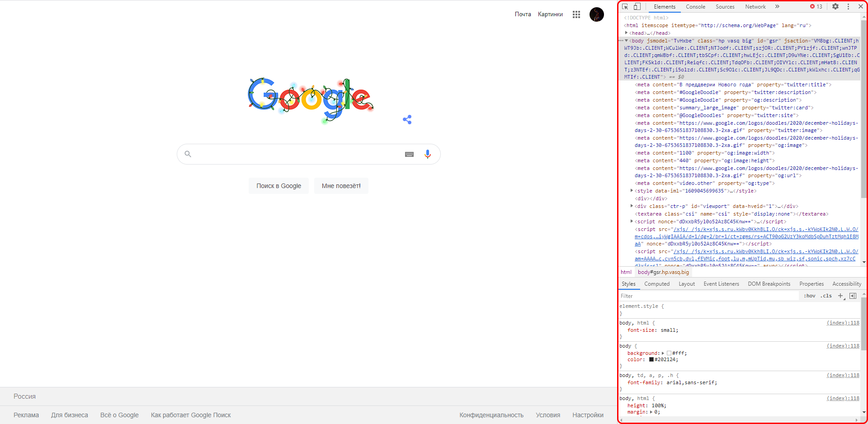This screenshot has height=424, width=868.
Task: Toggle the .cls element classes panel
Action: click(x=826, y=296)
